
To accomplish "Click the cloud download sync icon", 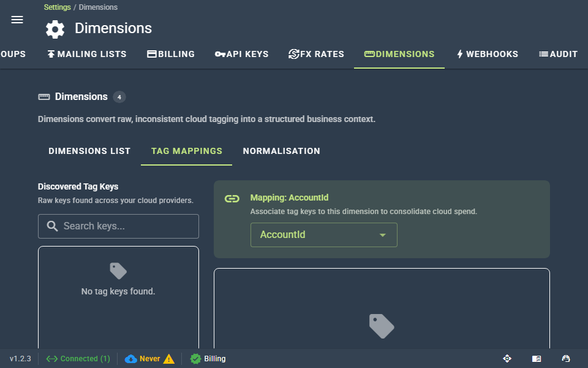I will click(131, 359).
